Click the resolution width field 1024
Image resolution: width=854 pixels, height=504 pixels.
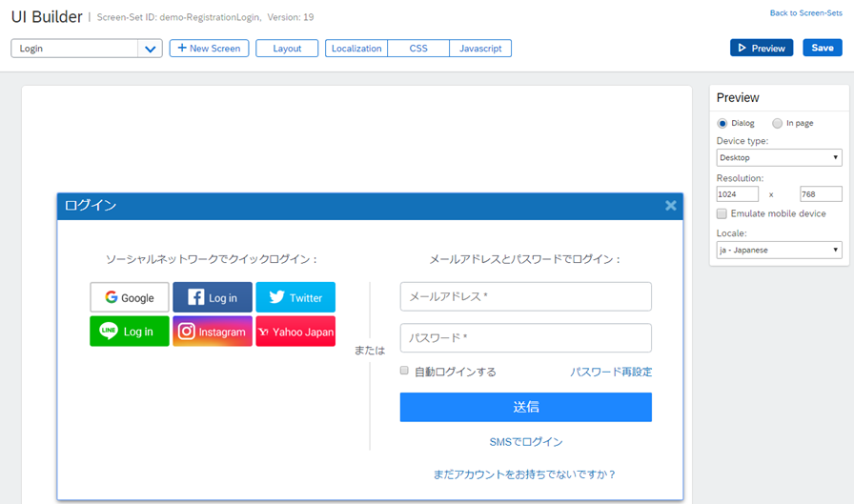tap(738, 194)
